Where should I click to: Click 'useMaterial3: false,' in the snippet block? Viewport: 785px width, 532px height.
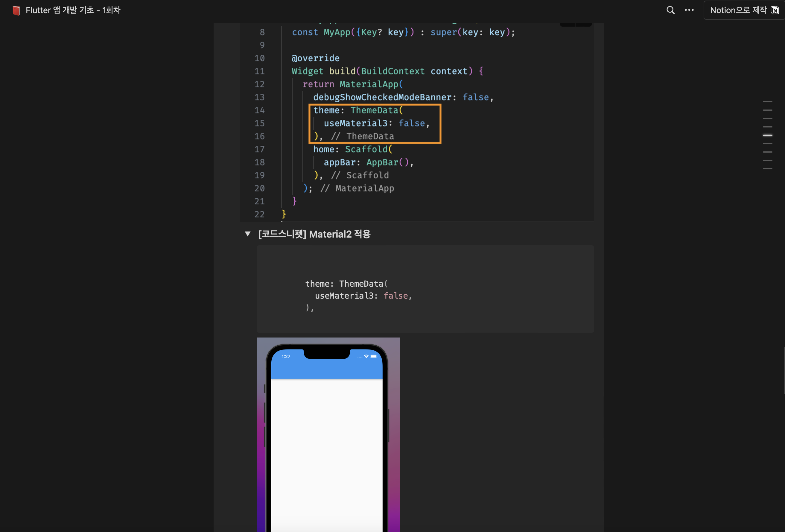pyautogui.click(x=363, y=296)
